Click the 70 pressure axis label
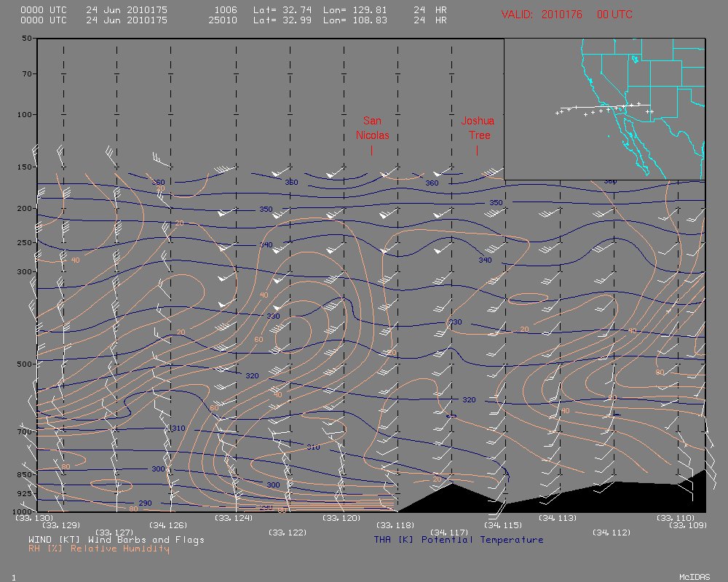728x582 pixels. click(27, 73)
